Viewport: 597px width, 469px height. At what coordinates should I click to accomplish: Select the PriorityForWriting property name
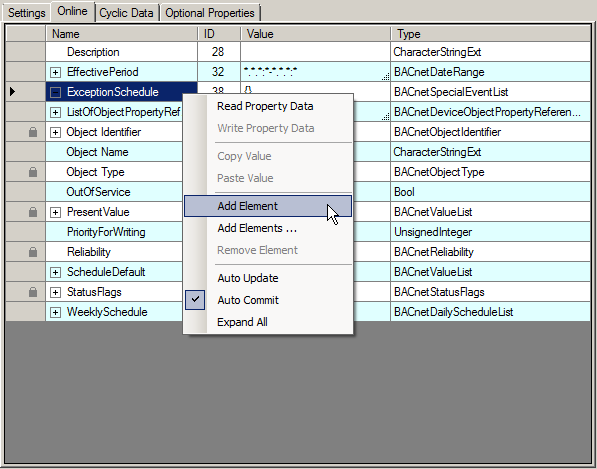(106, 232)
